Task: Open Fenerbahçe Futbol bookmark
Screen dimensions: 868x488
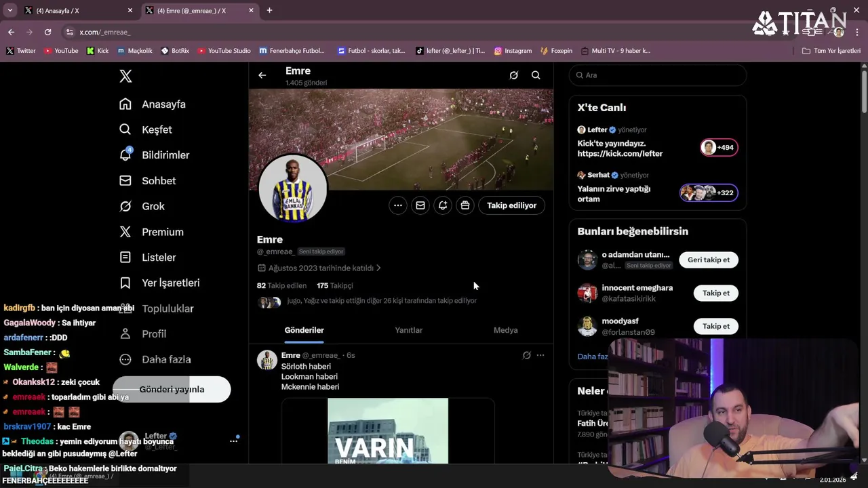Action: [x=292, y=51]
